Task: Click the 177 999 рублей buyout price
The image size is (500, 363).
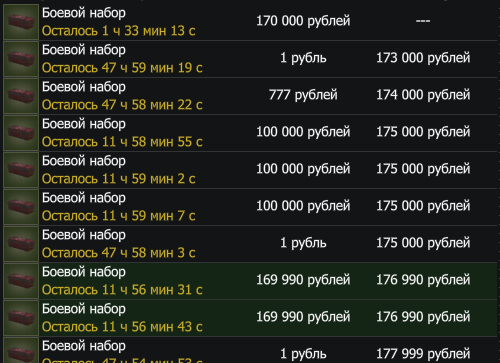Action: pyautogui.click(x=423, y=354)
